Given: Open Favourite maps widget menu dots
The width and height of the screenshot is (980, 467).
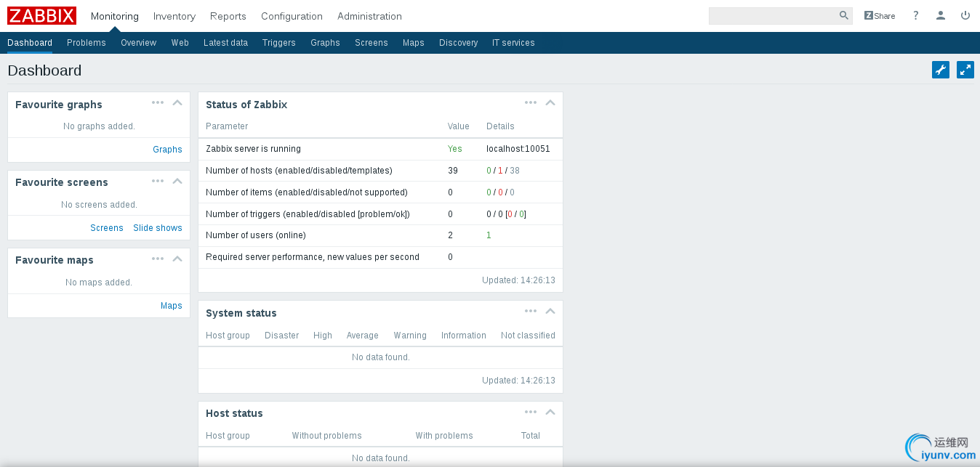Looking at the screenshot, I should (158, 258).
